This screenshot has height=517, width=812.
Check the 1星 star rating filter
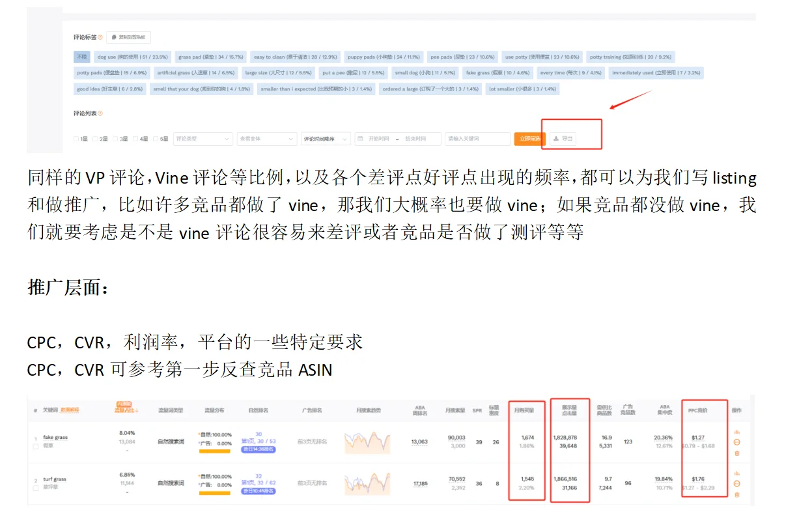coord(75,139)
